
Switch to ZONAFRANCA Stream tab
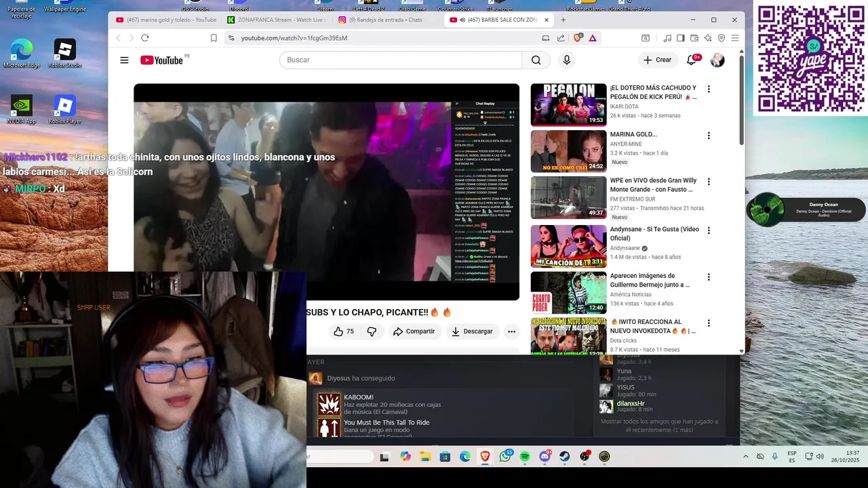coord(276,20)
